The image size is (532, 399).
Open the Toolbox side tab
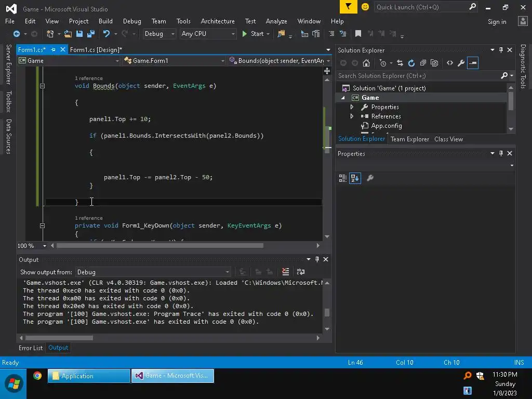[8, 101]
